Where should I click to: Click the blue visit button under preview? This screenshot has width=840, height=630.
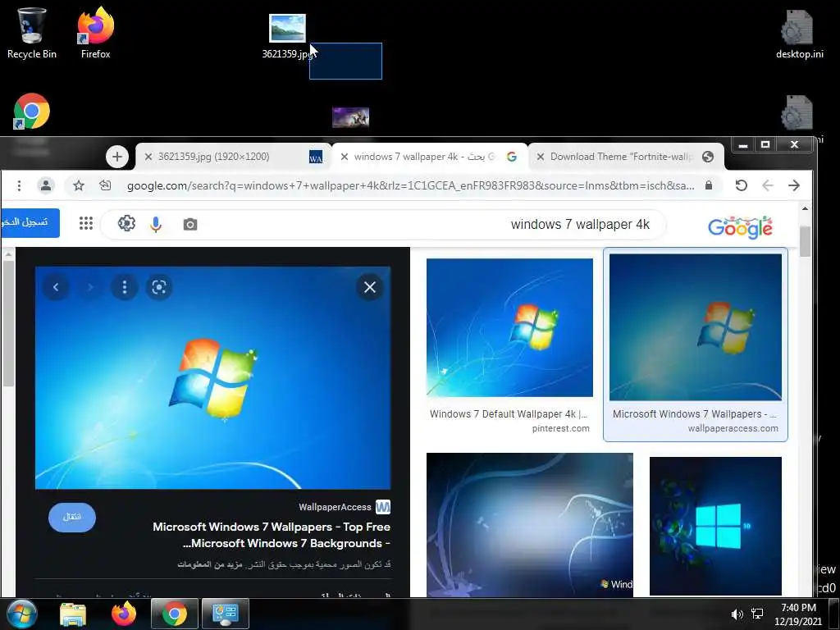pos(72,517)
